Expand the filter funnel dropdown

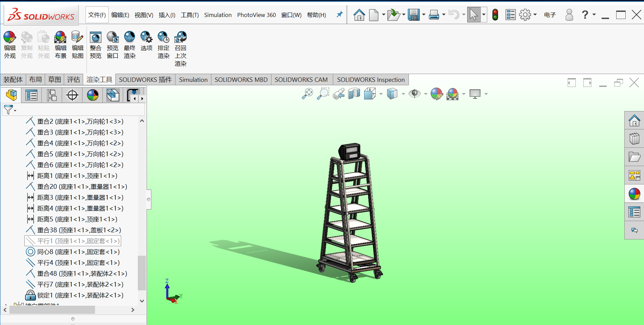coord(15,110)
